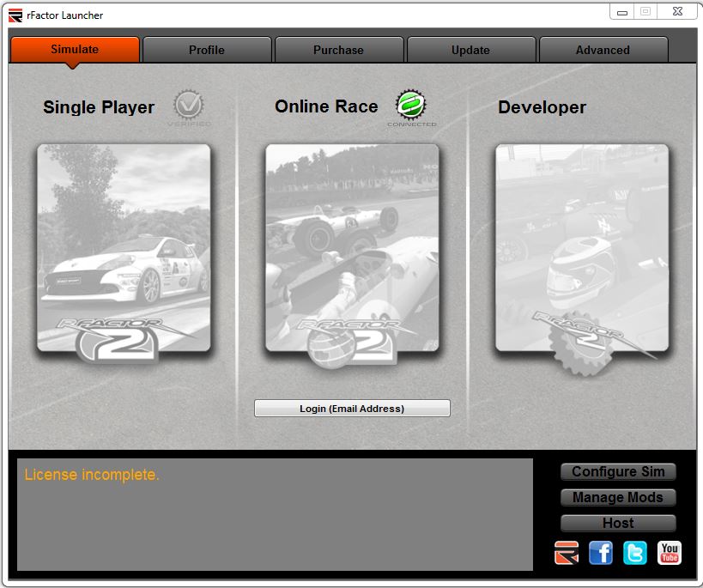
Task: Open the Developer mode image card
Action: [581, 249]
